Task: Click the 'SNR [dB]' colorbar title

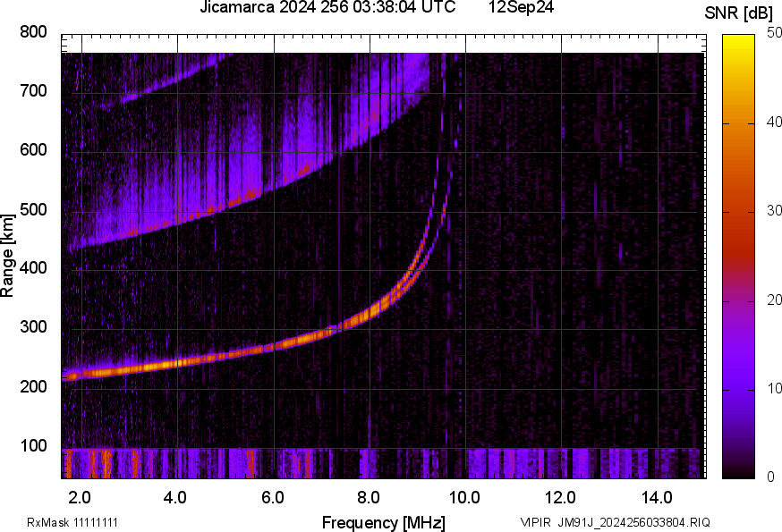Action: pos(739,13)
